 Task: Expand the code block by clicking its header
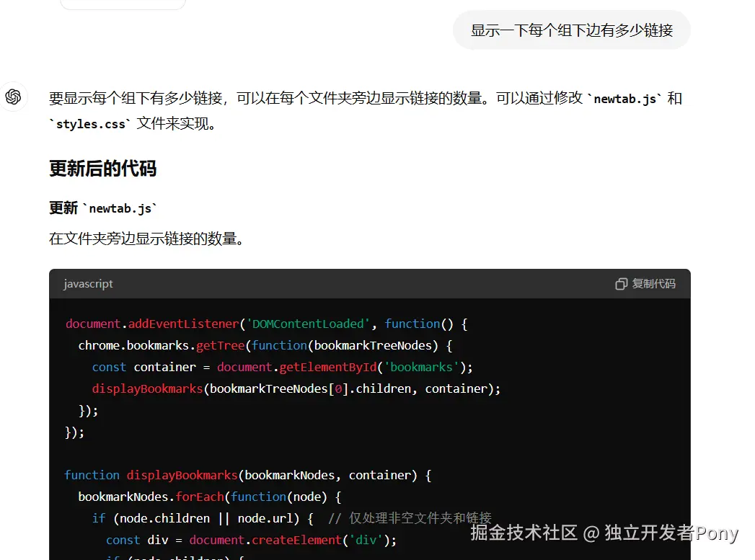coord(361,284)
